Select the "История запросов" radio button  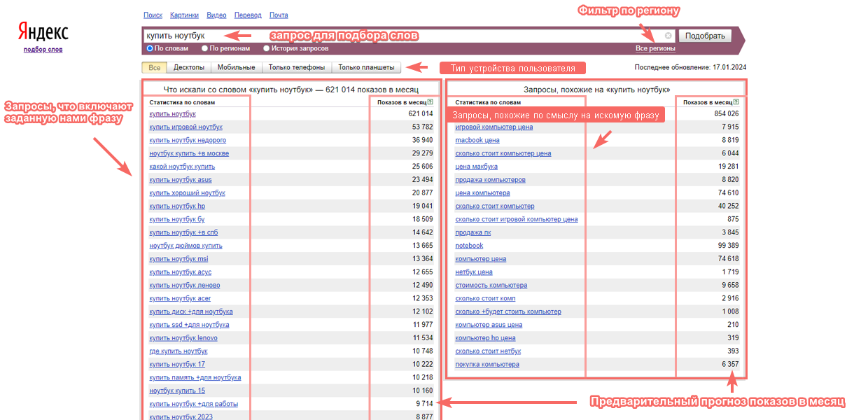coord(266,48)
